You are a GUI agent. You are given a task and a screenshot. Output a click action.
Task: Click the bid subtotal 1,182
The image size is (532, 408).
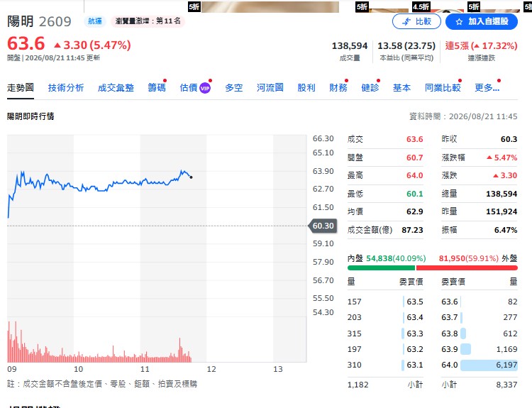[358, 385]
